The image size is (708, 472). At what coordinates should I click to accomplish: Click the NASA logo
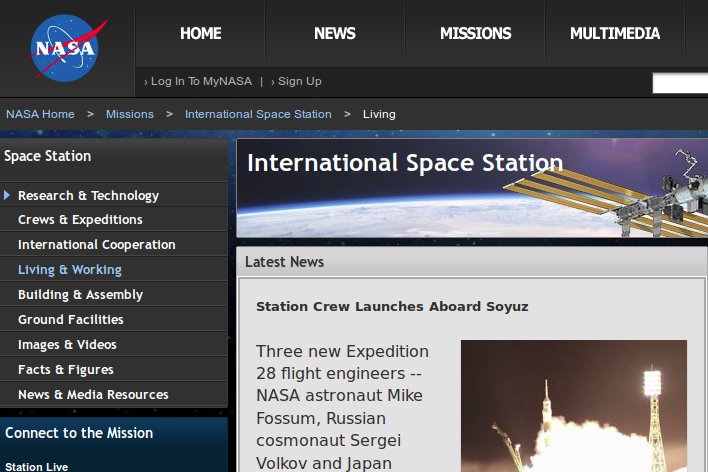(x=67, y=47)
